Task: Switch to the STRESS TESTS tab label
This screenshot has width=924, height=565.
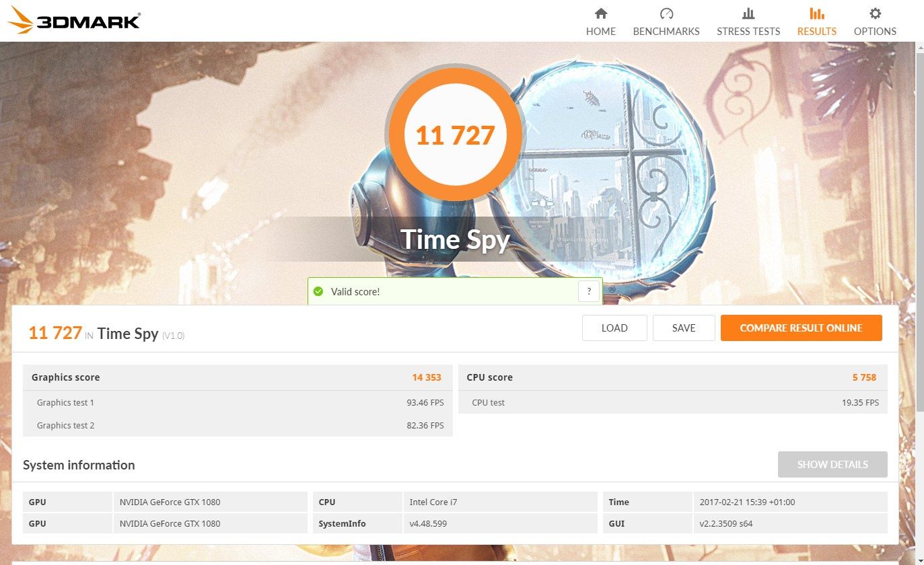Action: coord(748,32)
